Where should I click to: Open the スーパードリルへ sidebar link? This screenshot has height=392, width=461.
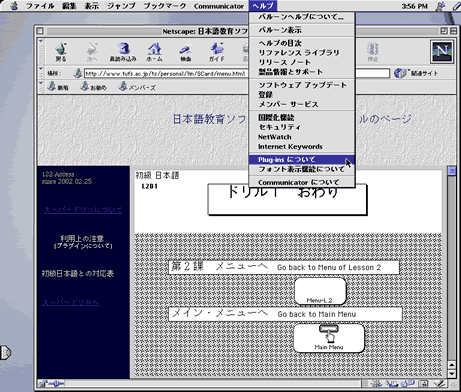coord(71,302)
